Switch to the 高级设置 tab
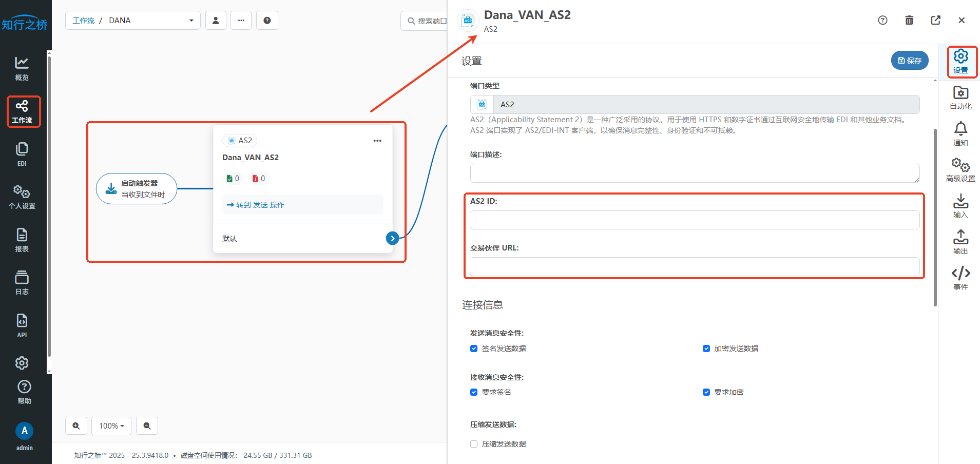980x464 pixels. pos(960,170)
